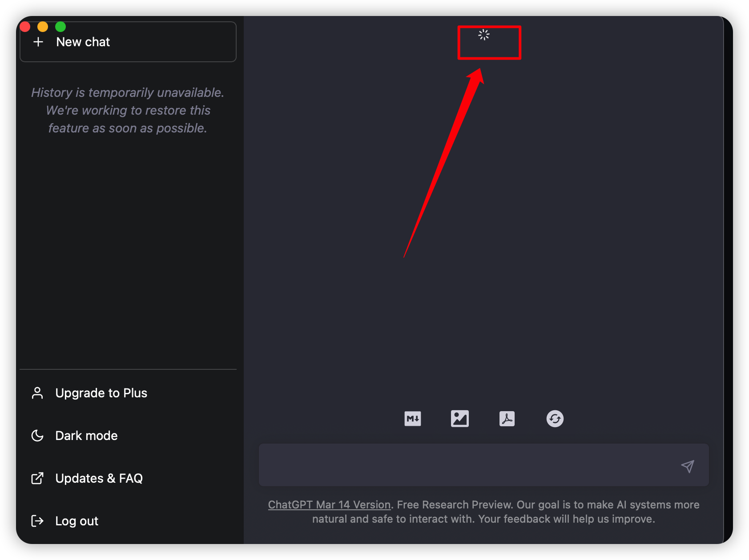Click the plus icon next to New chat
Image resolution: width=749 pixels, height=560 pixels.
pyautogui.click(x=38, y=42)
